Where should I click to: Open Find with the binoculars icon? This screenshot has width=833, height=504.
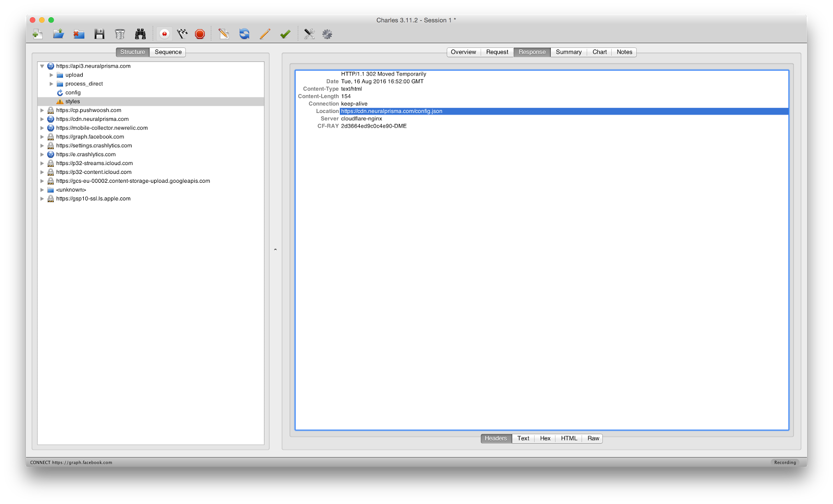click(x=141, y=34)
